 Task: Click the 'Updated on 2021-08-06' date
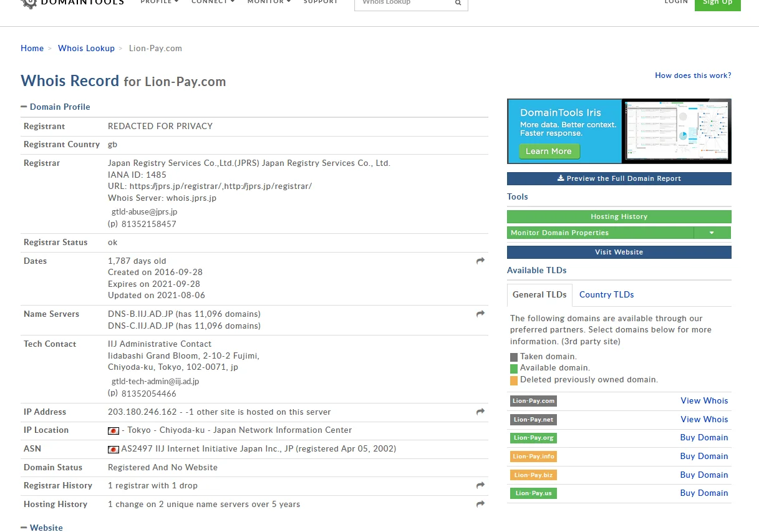coord(157,296)
